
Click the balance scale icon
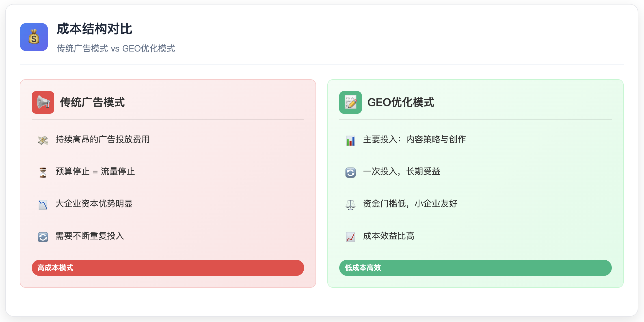(x=350, y=205)
